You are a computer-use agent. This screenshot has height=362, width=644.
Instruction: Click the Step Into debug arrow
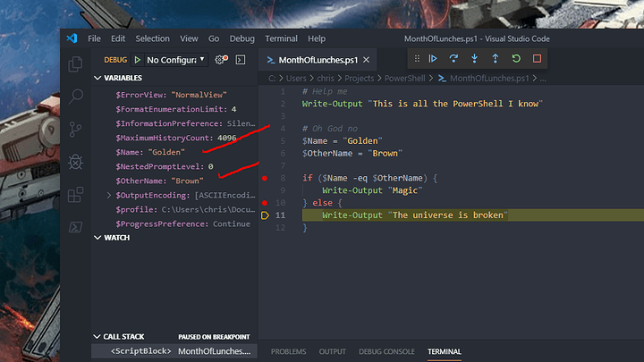coord(474,59)
